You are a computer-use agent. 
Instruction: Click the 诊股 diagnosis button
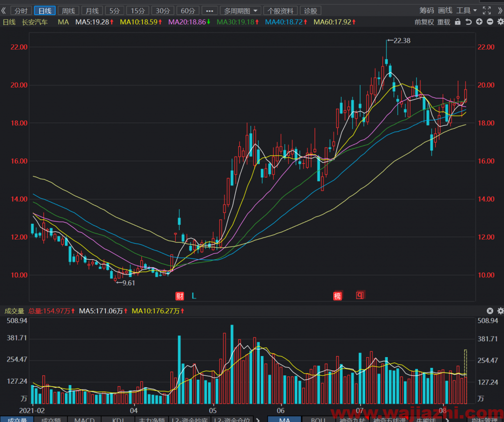coord(311,11)
